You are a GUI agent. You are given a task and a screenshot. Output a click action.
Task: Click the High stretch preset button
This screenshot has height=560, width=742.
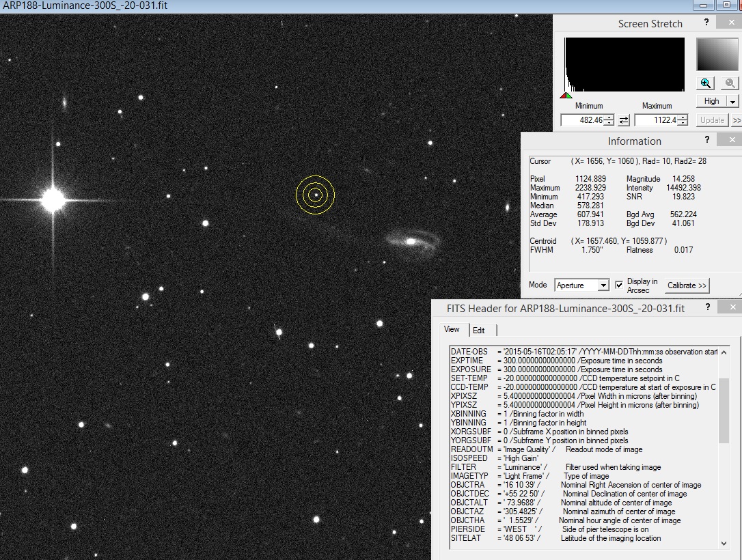[x=711, y=101]
